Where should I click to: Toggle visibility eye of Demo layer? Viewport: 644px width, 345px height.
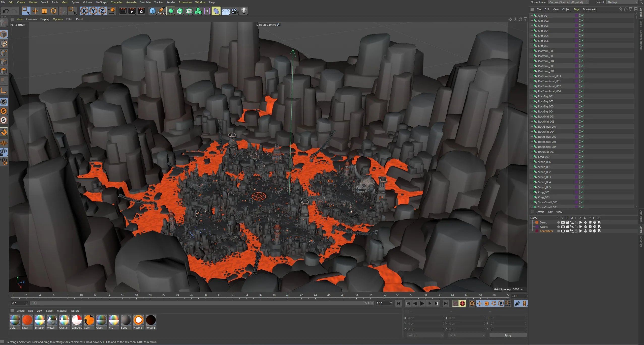tap(563, 222)
